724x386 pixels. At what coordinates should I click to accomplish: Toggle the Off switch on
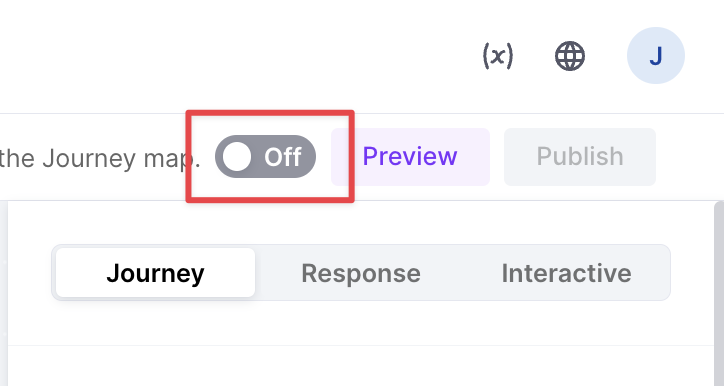(265, 157)
